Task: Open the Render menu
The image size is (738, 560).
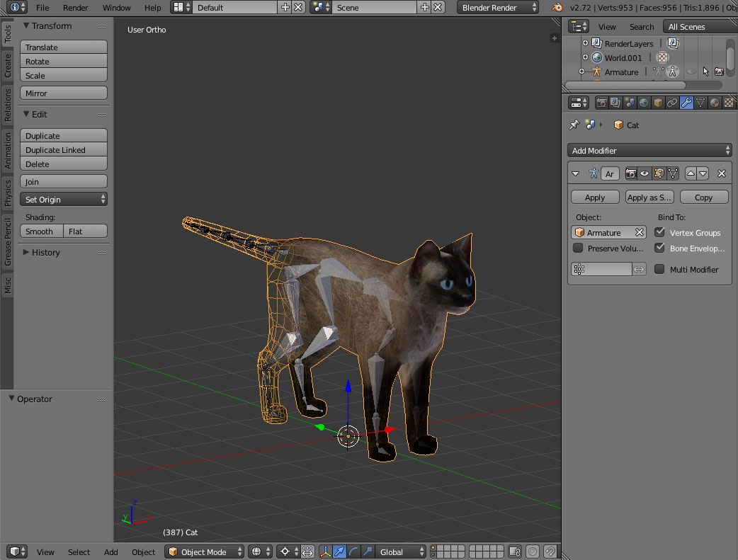Action: coord(76,8)
